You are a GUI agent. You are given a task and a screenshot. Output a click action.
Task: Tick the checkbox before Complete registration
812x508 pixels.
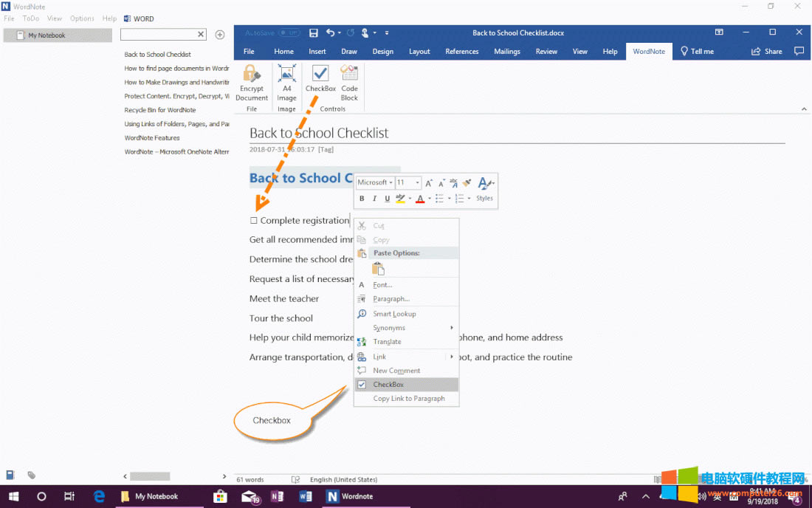click(x=254, y=221)
